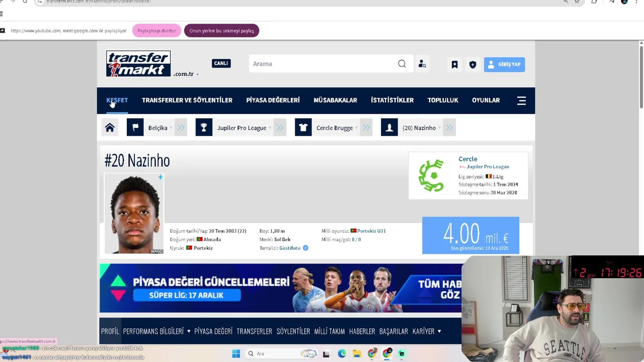The height and width of the screenshot is (362, 644).
Task: Switch to the TRANSFERLER tab
Action: pyautogui.click(x=254, y=331)
